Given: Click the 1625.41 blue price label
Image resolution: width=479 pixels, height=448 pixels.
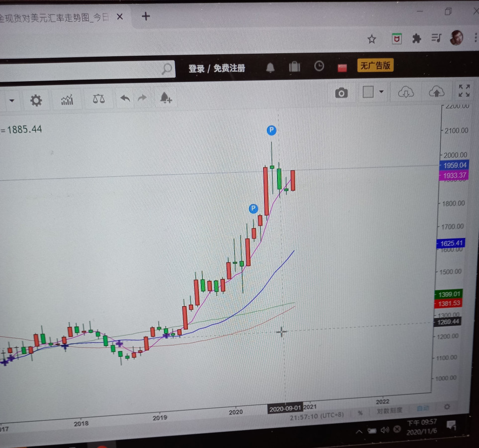Looking at the screenshot, I should (x=451, y=243).
